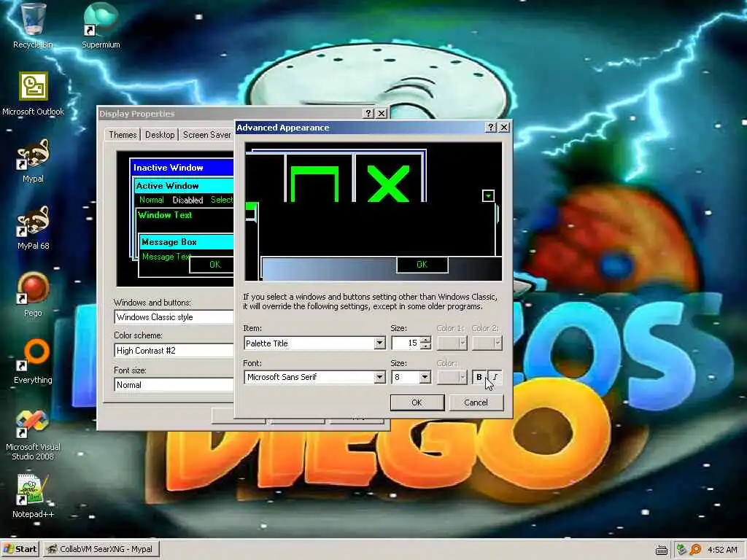The image size is (747, 560).
Task: Click the Display Properties title bar
Action: pos(230,113)
